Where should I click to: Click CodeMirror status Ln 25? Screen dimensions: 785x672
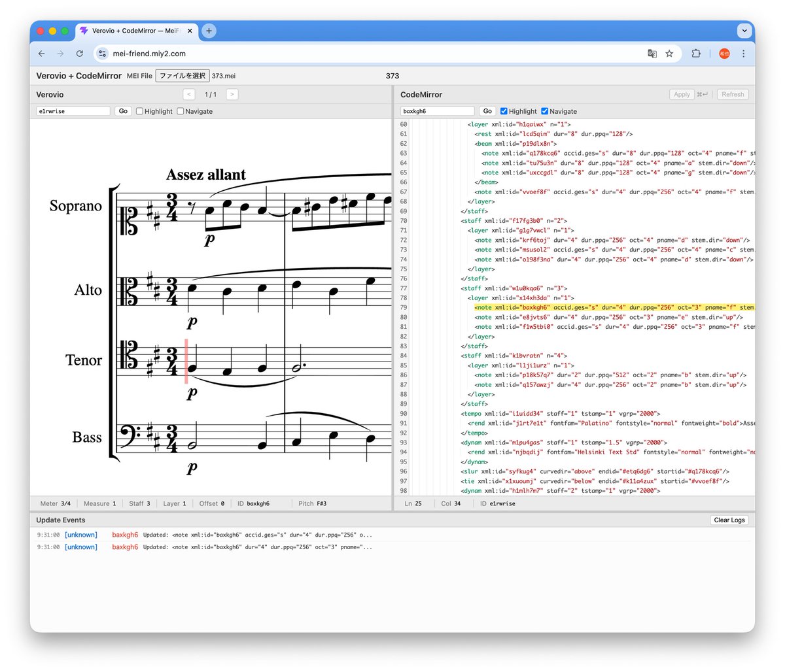(413, 504)
